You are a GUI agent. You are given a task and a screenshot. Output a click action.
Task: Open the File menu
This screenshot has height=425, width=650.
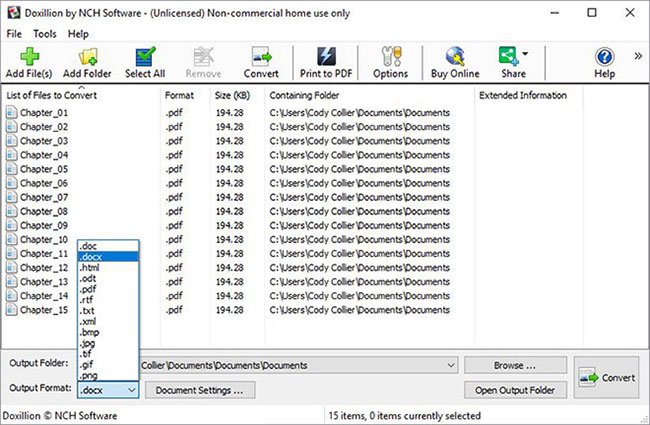[x=14, y=34]
